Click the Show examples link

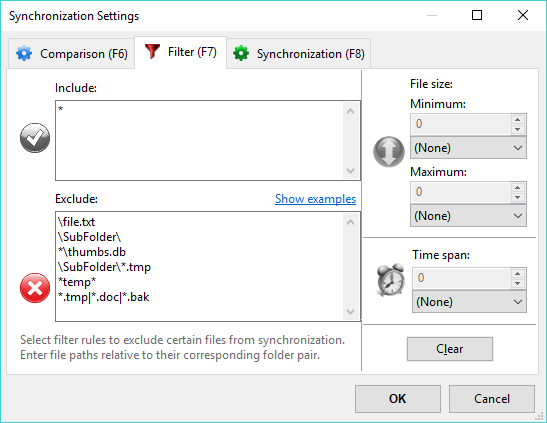pyautogui.click(x=315, y=198)
